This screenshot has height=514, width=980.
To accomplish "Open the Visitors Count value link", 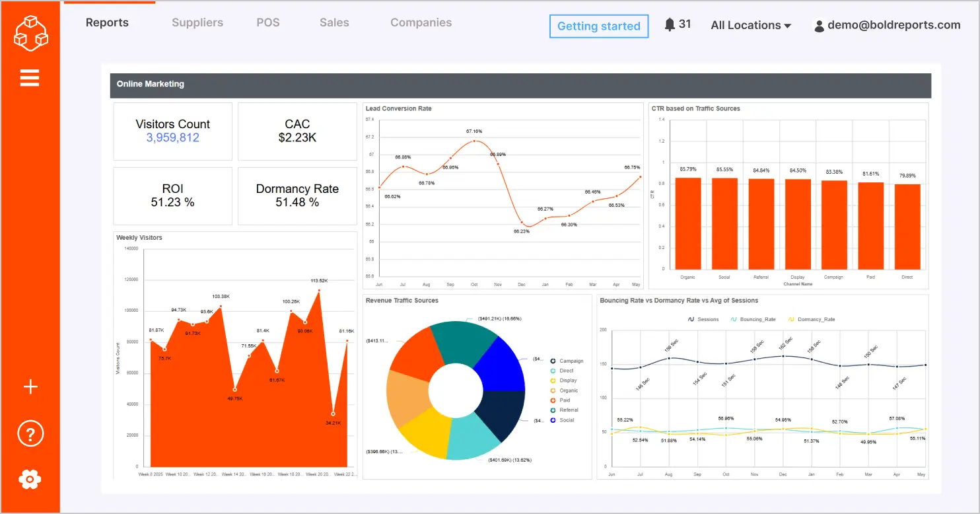I will pyautogui.click(x=172, y=137).
